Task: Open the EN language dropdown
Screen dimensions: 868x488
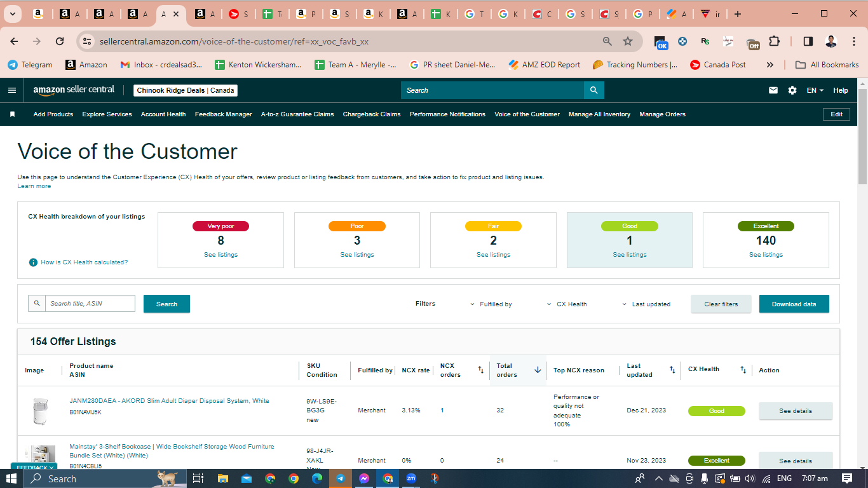Action: (x=815, y=90)
